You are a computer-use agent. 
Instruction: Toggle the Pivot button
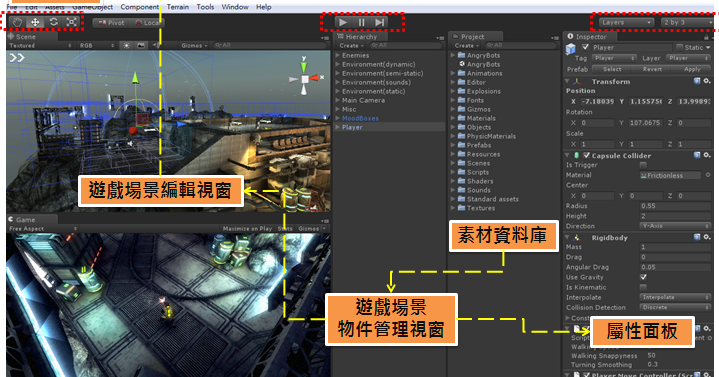pos(111,22)
